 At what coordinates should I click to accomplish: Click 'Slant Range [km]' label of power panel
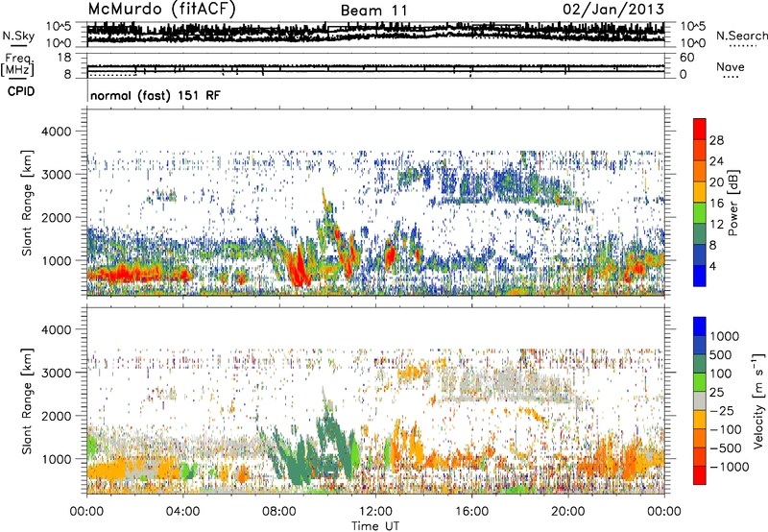point(27,203)
